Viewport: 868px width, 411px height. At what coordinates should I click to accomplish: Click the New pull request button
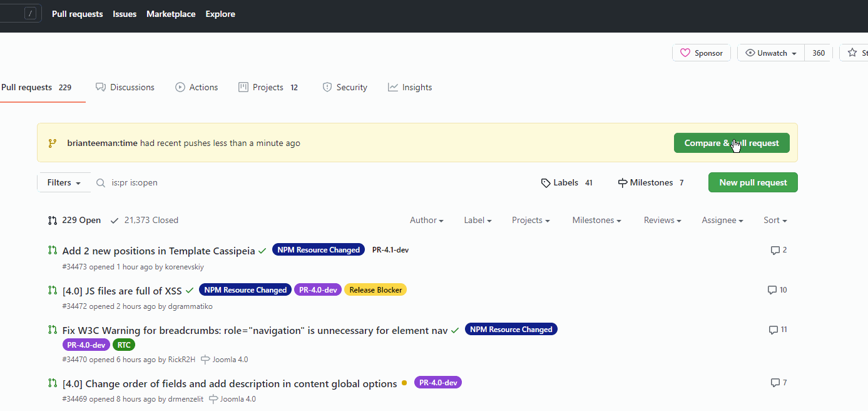pos(753,182)
